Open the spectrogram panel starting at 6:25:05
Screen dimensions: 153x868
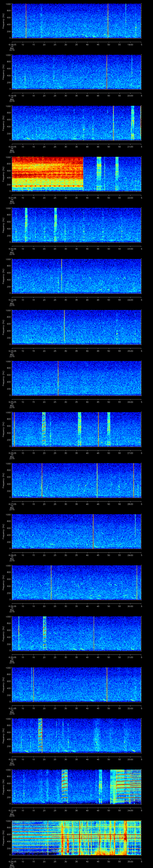[77, 378]
